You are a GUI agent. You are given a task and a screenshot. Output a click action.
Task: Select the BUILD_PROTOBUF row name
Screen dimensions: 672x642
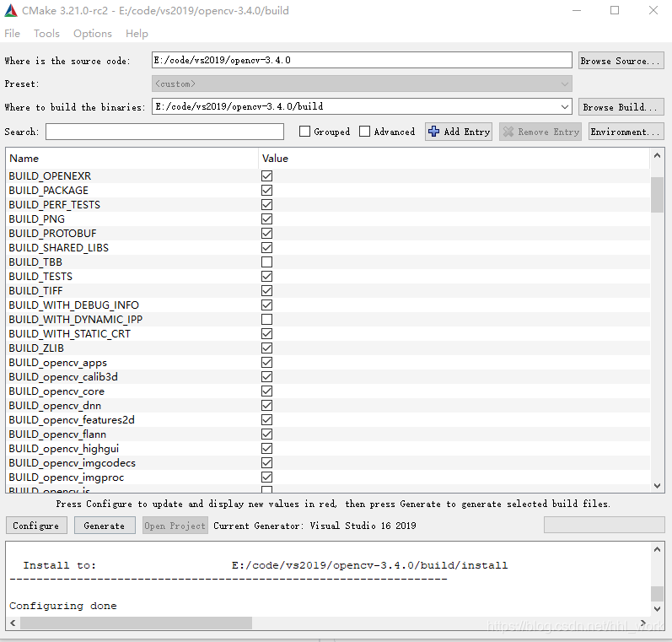pos(53,234)
